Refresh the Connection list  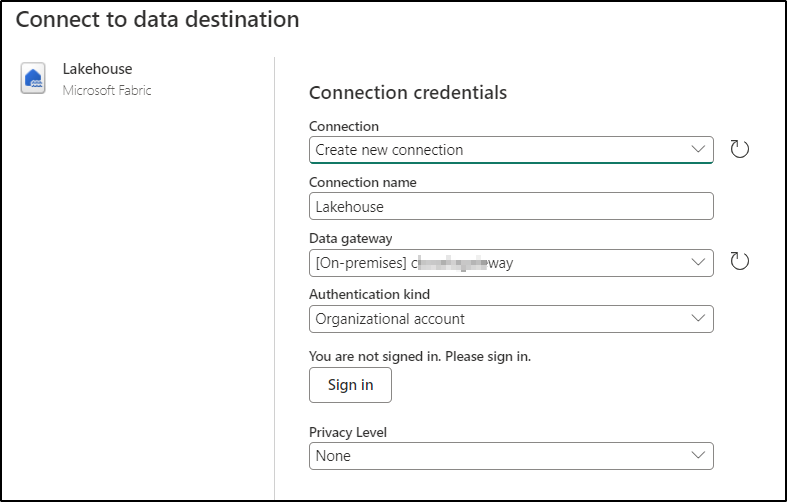(739, 149)
